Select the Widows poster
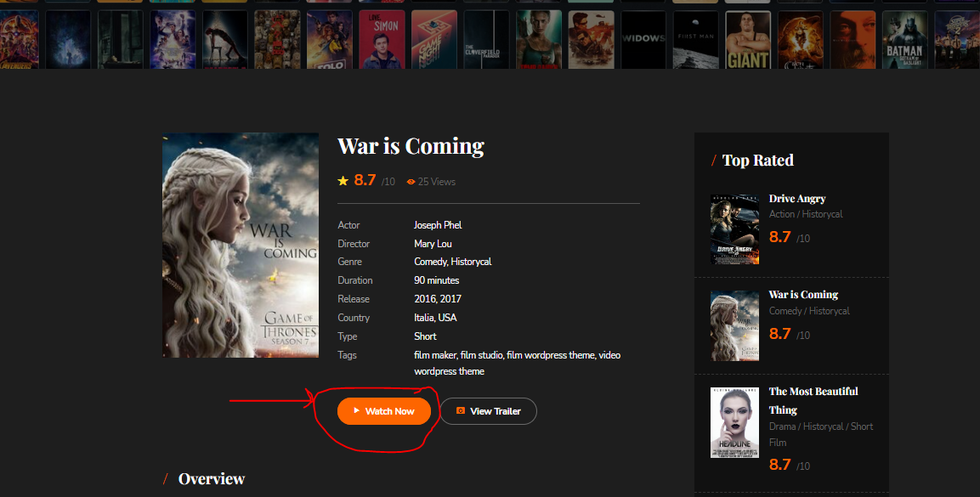 click(x=643, y=39)
